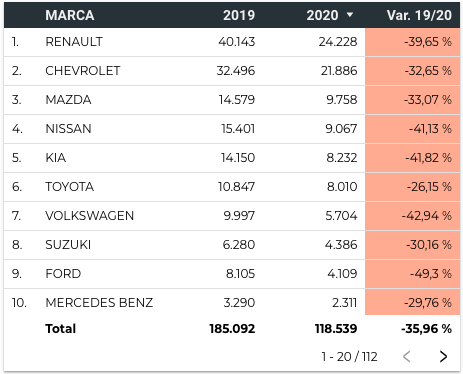Click the VOLKSWAGEN brand name
463x374 pixels.
pyautogui.click(x=90, y=216)
